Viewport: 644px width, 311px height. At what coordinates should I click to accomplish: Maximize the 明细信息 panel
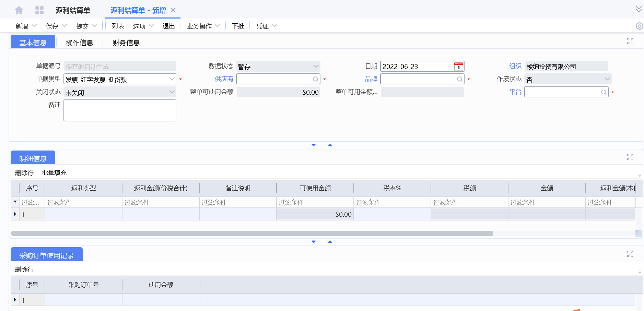pos(630,157)
